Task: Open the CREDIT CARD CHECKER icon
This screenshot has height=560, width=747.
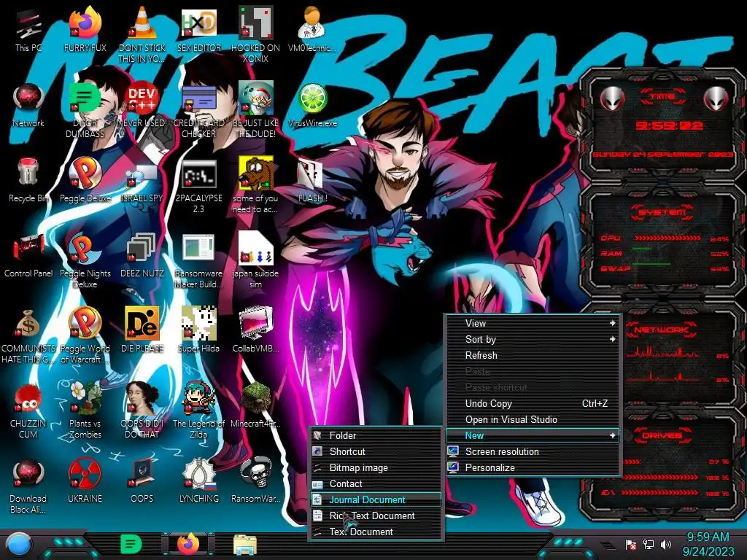Action: click(x=199, y=111)
